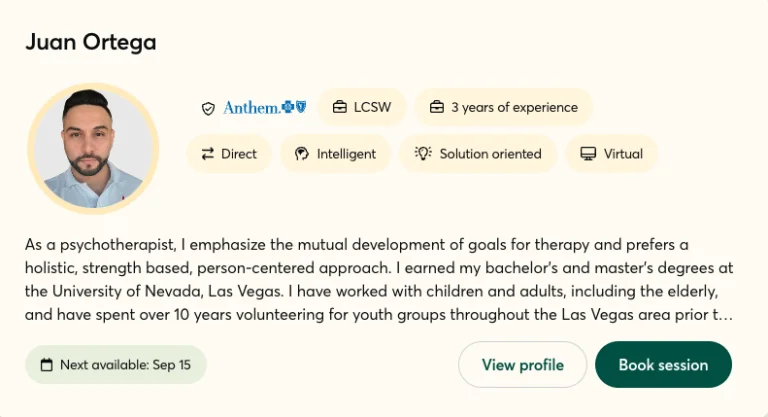This screenshot has height=417, width=768.
Task: Click the monitor icon on Virtual tag
Action: tap(588, 154)
